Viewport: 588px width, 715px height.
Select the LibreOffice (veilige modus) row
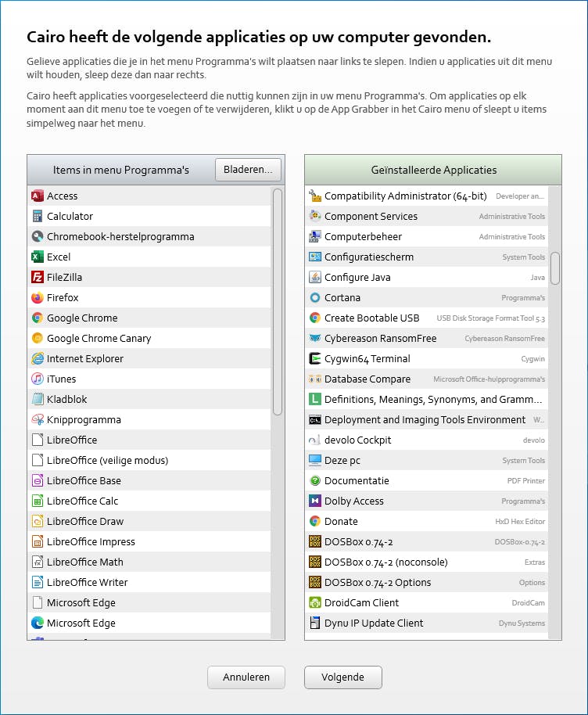149,460
